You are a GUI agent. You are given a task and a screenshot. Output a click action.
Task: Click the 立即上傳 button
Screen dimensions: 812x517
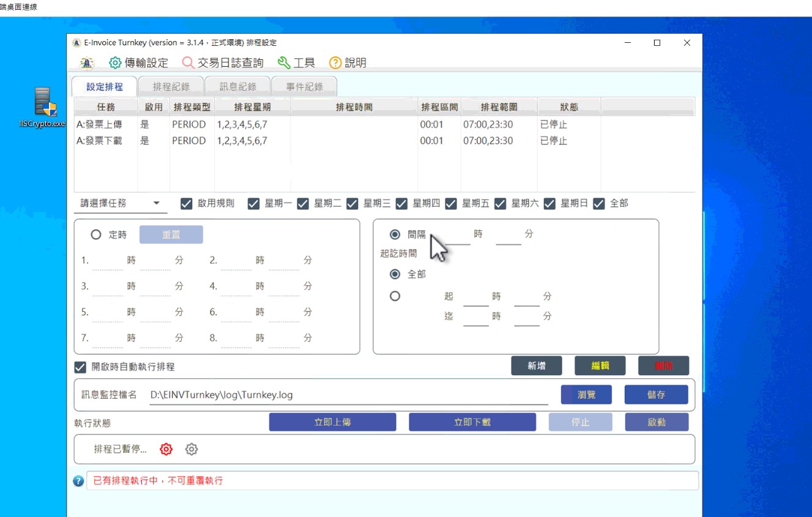(x=332, y=422)
